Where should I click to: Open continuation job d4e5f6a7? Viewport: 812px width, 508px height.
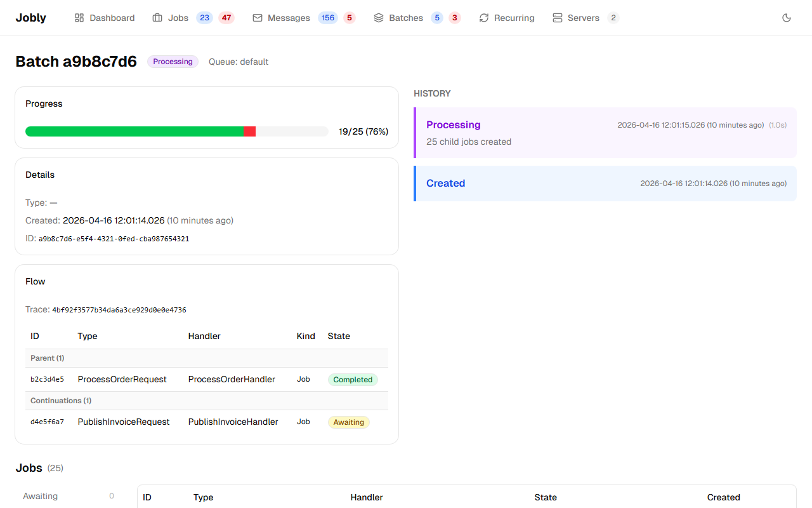[x=47, y=422]
